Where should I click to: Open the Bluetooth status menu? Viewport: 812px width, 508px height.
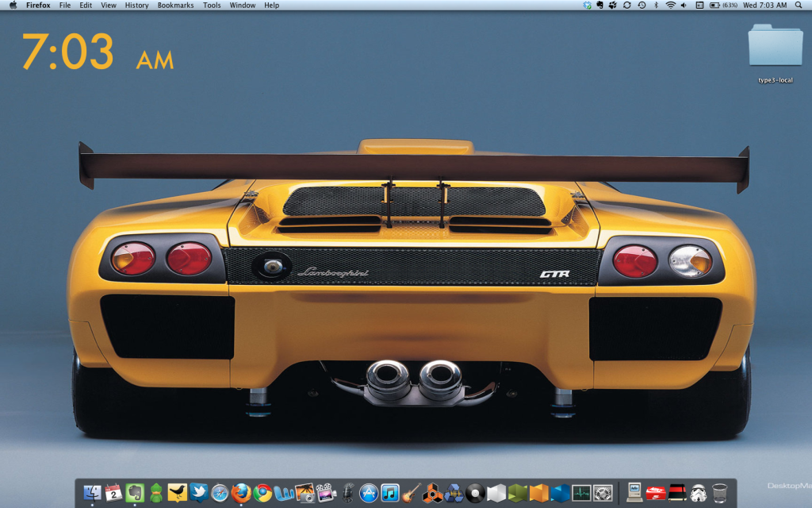[656, 6]
